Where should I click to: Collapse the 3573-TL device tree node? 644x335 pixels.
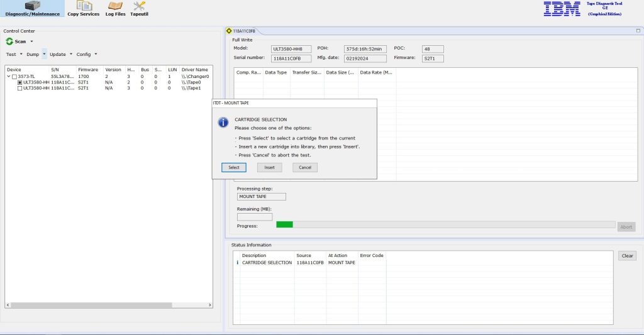[9, 76]
